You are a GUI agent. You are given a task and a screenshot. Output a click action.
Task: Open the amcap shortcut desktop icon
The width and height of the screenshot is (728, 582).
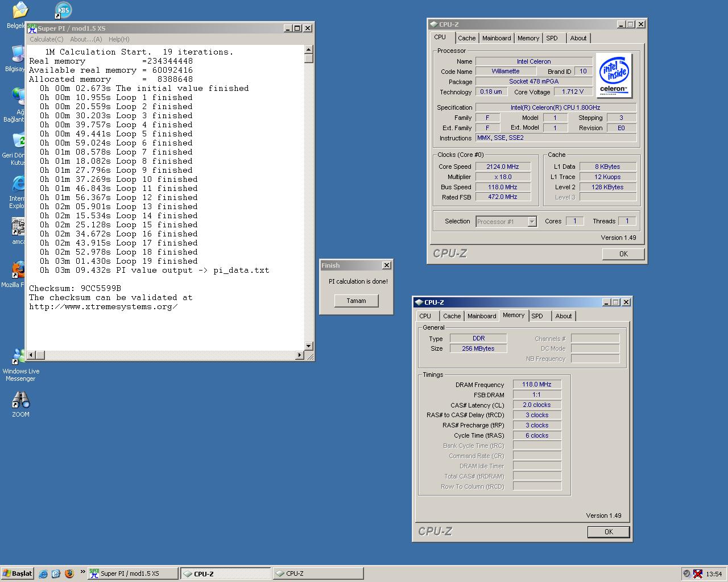pyautogui.click(x=18, y=226)
